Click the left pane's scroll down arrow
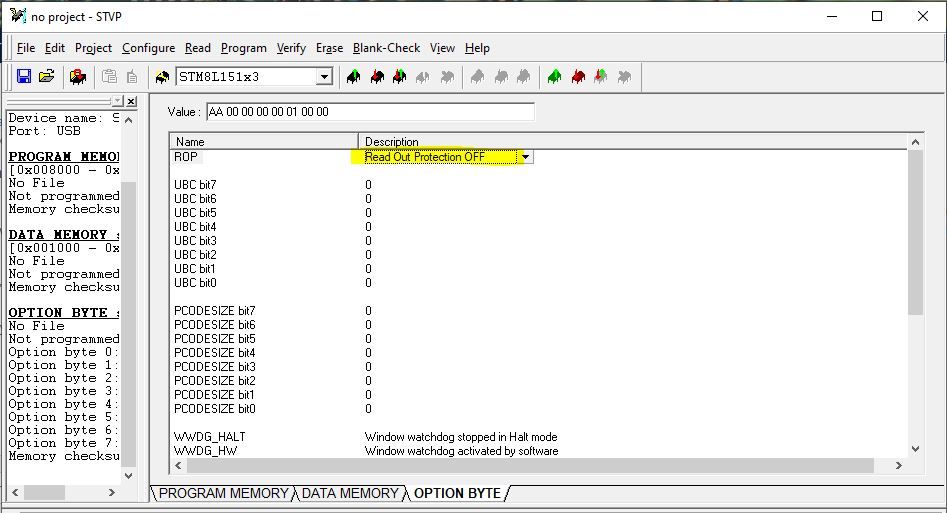 [x=129, y=476]
